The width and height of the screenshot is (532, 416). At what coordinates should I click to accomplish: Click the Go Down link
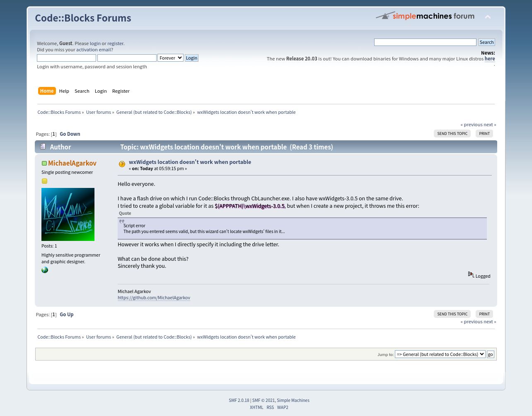pyautogui.click(x=70, y=134)
